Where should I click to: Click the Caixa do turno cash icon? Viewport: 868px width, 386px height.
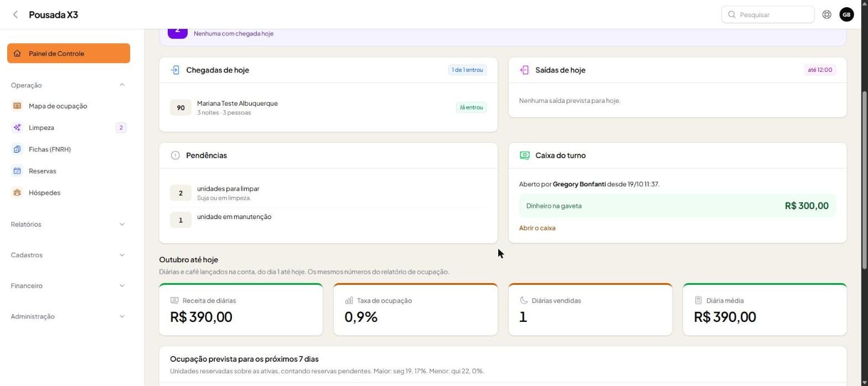[x=524, y=155]
